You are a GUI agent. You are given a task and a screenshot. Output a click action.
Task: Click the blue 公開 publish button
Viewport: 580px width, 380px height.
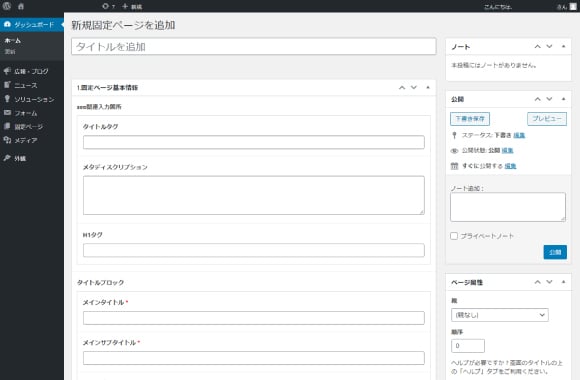click(555, 252)
